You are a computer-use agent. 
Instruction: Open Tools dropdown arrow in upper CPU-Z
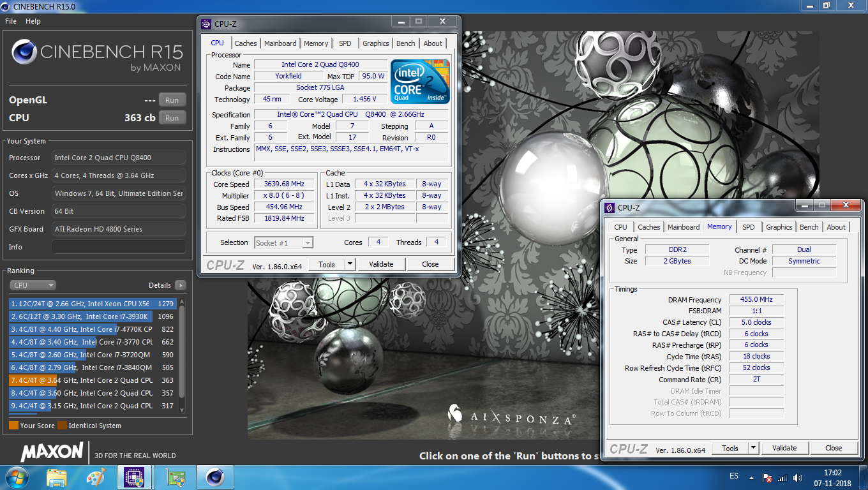pos(350,264)
